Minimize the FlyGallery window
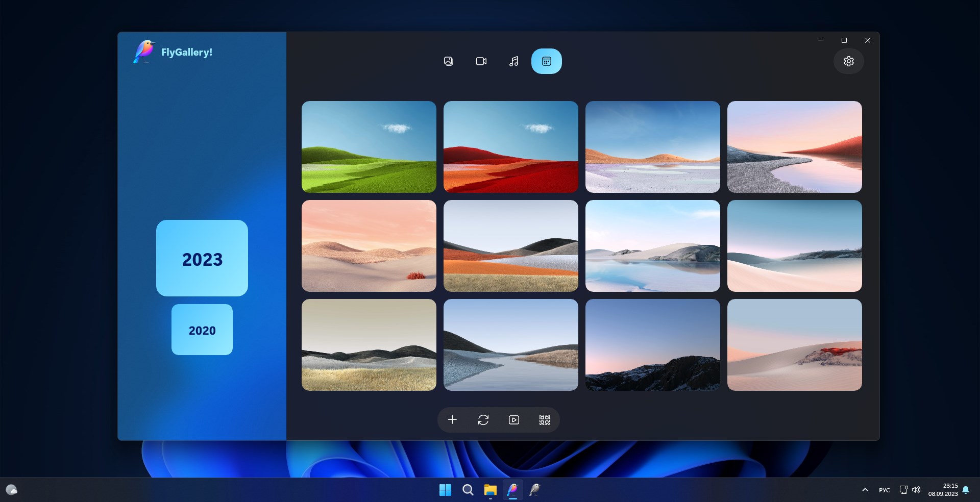Viewport: 980px width, 502px height. tap(821, 40)
